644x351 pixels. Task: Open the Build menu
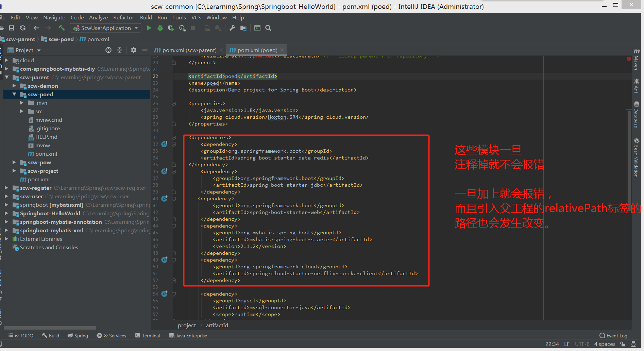point(146,18)
